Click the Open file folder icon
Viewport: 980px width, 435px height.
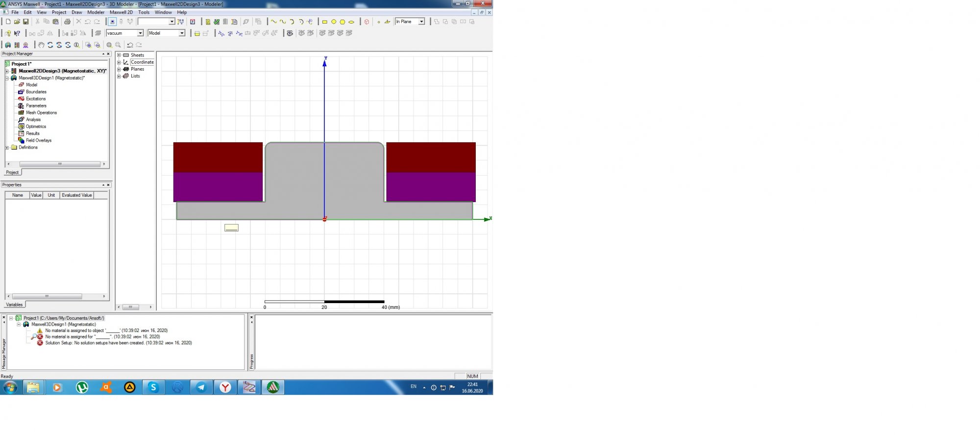pos(17,22)
